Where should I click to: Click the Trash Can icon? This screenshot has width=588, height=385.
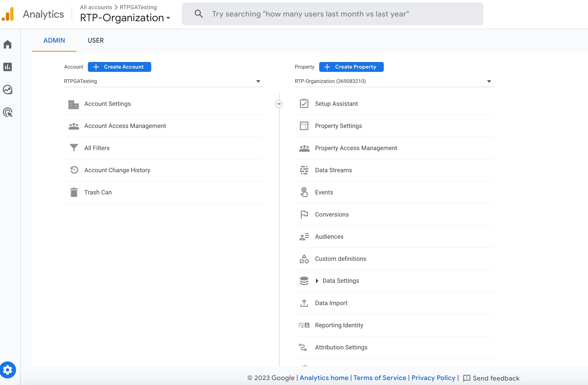point(74,192)
